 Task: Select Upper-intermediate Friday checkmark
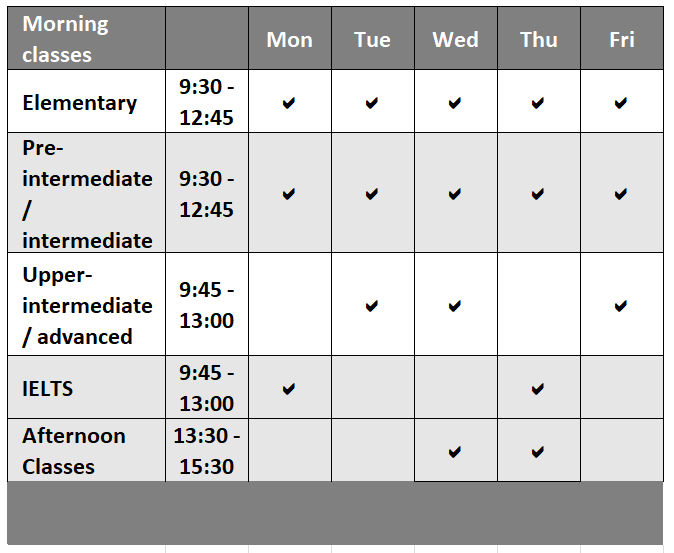click(621, 306)
